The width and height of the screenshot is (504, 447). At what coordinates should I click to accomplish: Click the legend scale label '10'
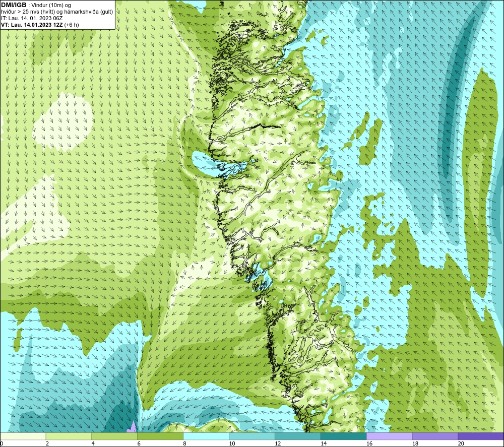point(232,443)
